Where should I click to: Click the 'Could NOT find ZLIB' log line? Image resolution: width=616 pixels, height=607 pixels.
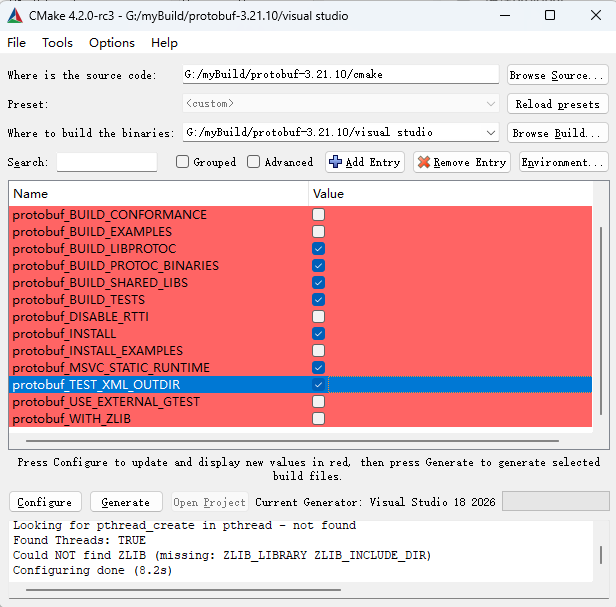point(222,555)
